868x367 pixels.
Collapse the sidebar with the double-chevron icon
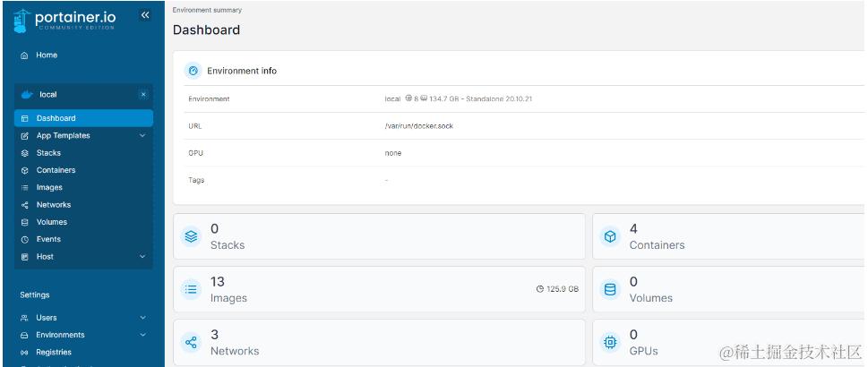tap(145, 15)
